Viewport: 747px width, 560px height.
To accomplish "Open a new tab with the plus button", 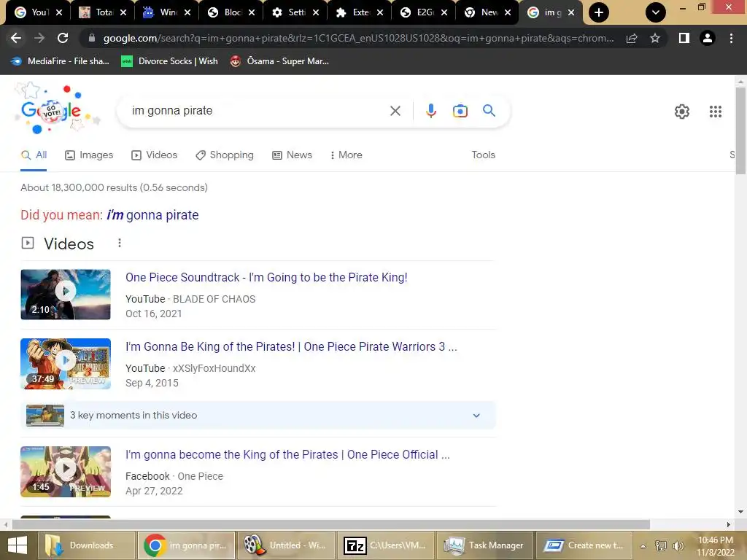I will point(599,12).
